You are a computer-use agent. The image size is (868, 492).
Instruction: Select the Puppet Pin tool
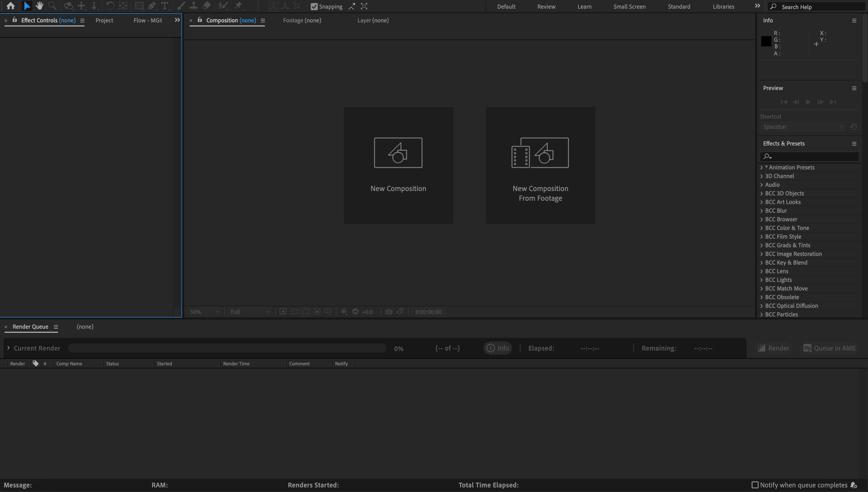[x=238, y=6]
